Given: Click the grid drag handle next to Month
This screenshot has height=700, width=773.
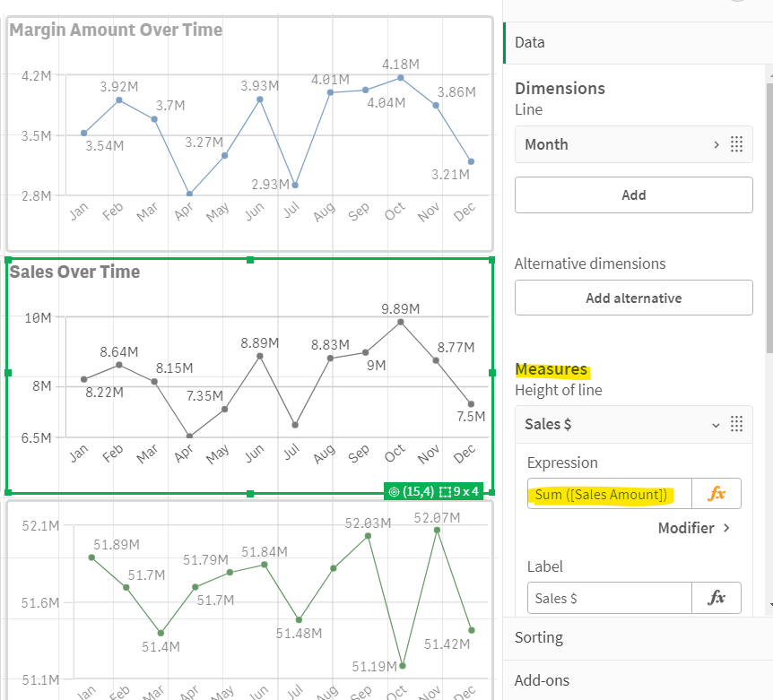Looking at the screenshot, I should click(x=737, y=144).
